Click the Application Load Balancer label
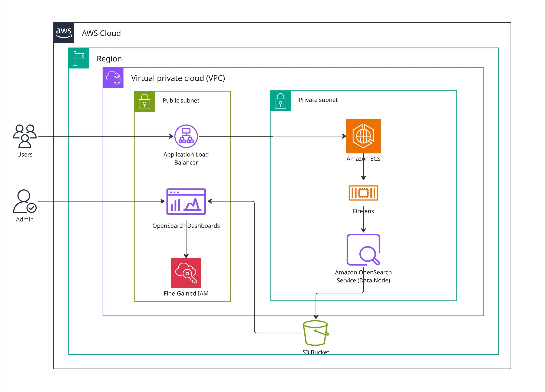The width and height of the screenshot is (545, 392). pyautogui.click(x=186, y=158)
